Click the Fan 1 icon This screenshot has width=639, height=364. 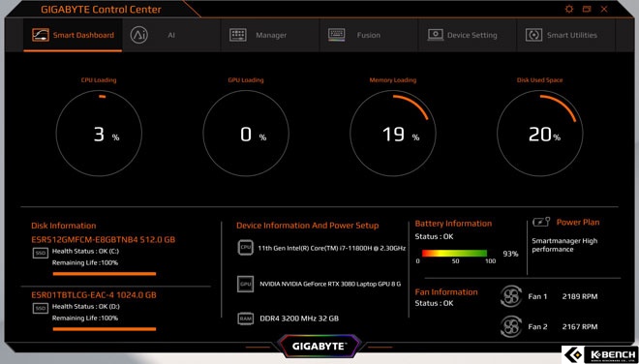pos(510,296)
